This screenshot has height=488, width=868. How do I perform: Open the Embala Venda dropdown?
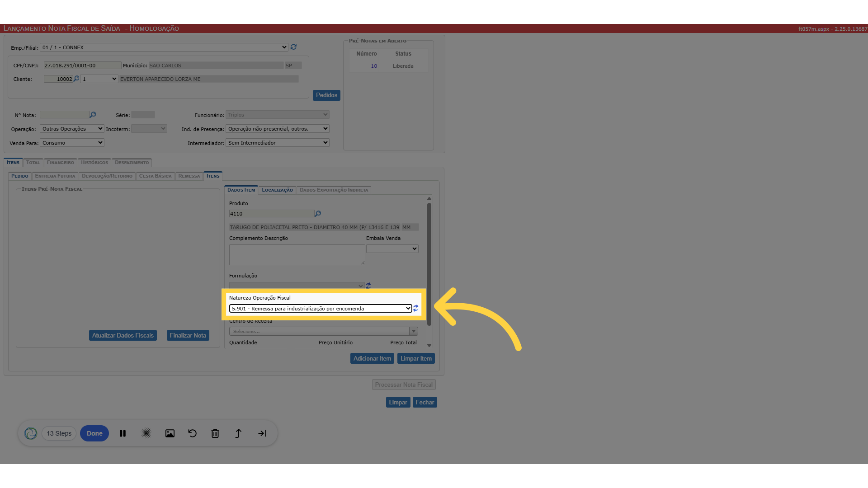(x=392, y=249)
